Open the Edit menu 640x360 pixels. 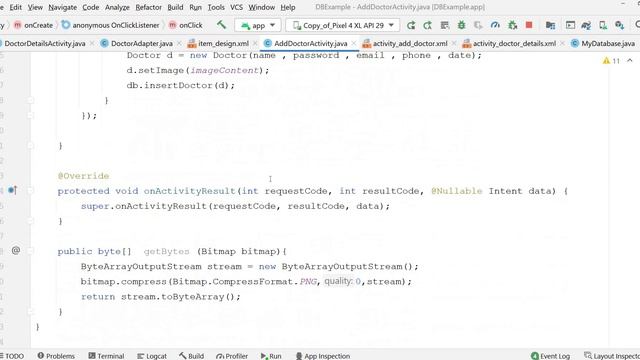(x=16, y=7)
